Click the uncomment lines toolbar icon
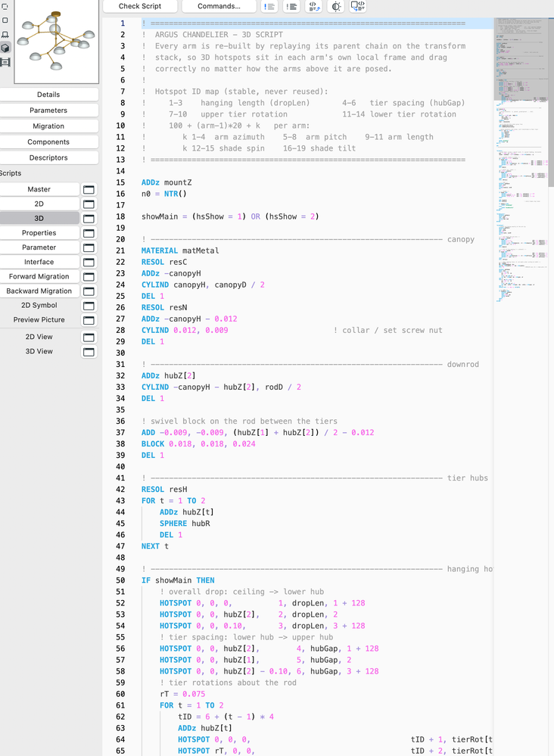This screenshot has height=756, width=554. [291, 6]
